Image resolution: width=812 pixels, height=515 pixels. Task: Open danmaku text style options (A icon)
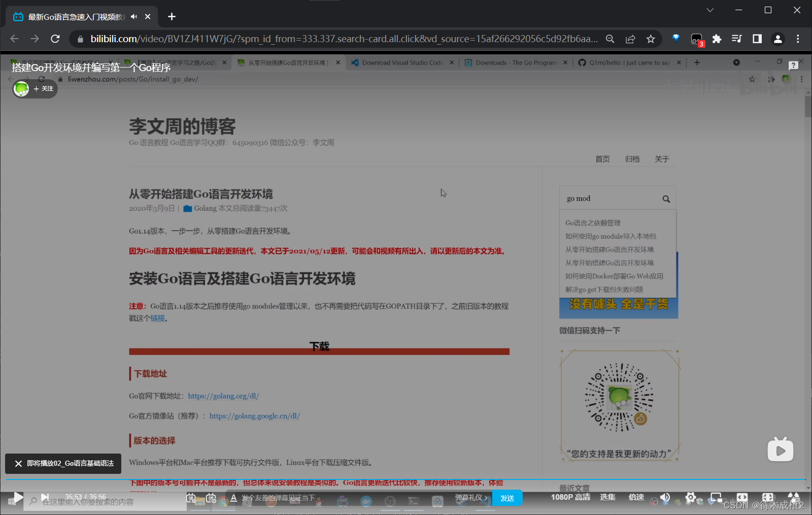coord(233,498)
